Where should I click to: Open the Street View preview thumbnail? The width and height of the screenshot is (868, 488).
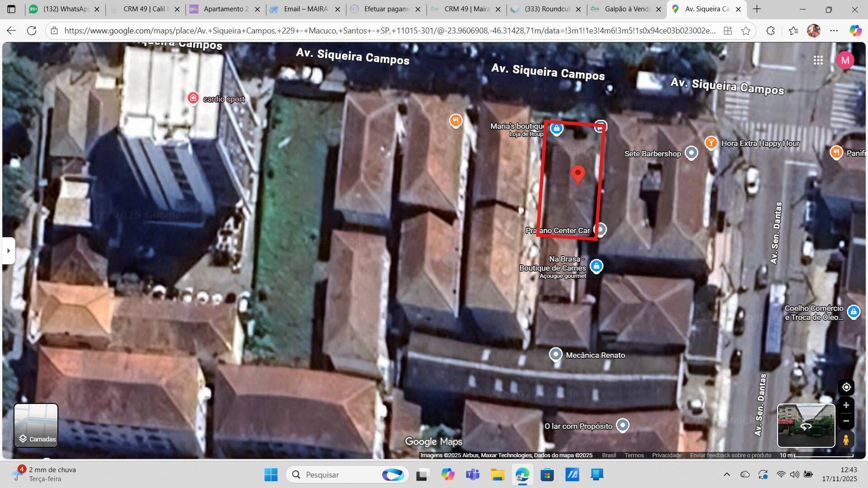(806, 426)
